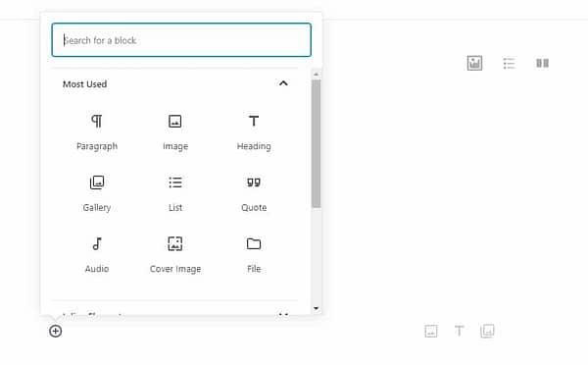Click the bottom-right image quick-insert icon
Image resolution: width=588 pixels, height=365 pixels.
tap(431, 331)
